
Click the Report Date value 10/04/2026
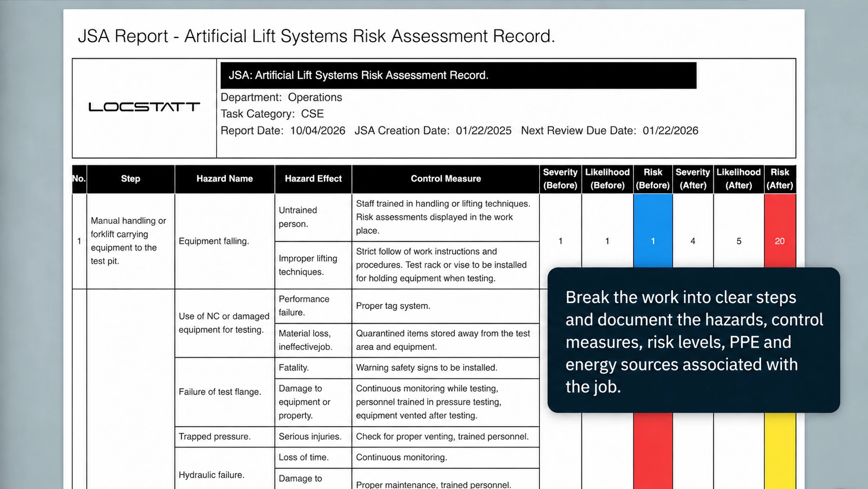(318, 130)
